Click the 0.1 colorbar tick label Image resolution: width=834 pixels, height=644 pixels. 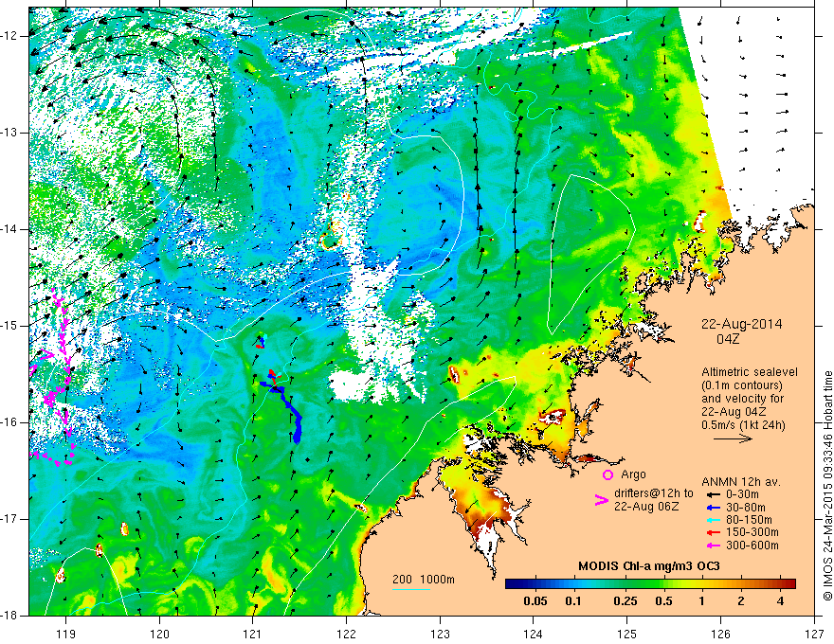pyautogui.click(x=572, y=601)
